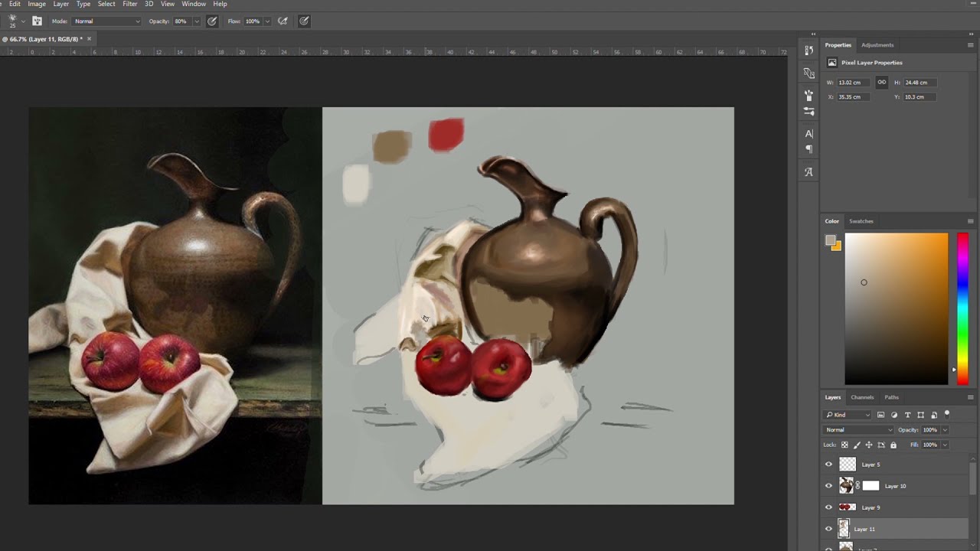Open the Filter menu
This screenshot has width=980, height=551.
130,4
